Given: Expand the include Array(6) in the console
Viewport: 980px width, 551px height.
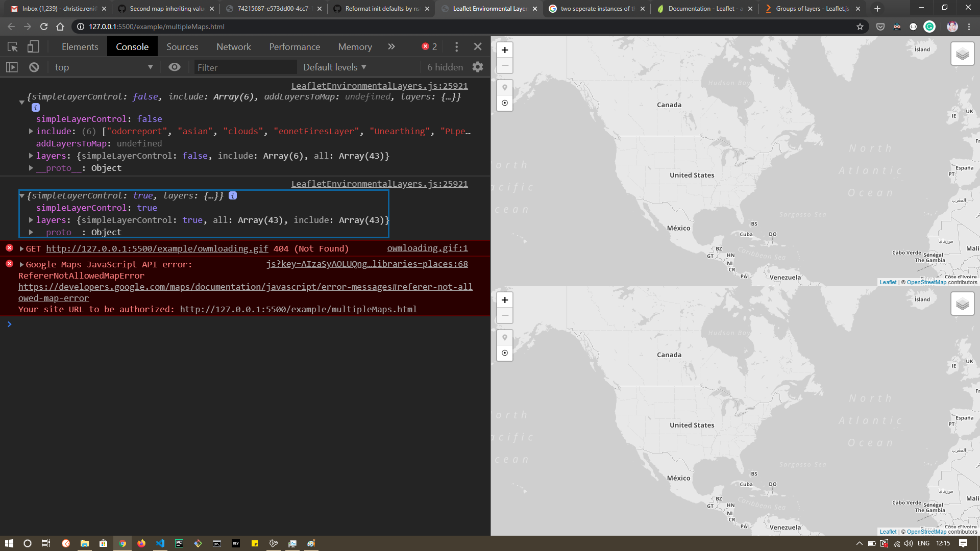Looking at the screenshot, I should pyautogui.click(x=31, y=131).
